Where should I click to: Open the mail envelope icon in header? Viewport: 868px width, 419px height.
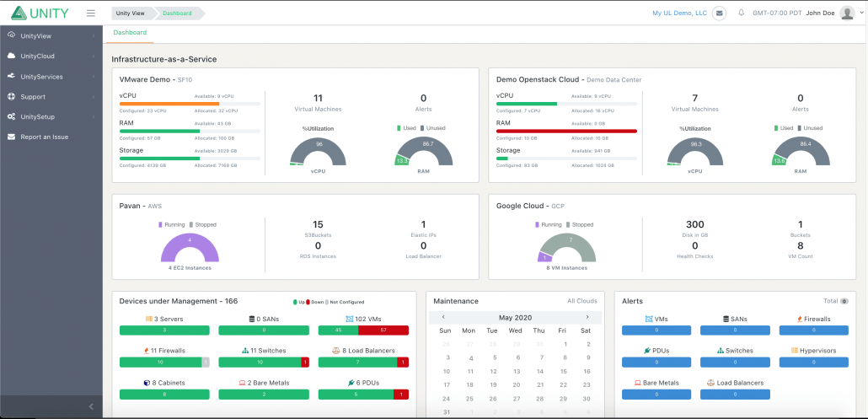click(x=719, y=13)
